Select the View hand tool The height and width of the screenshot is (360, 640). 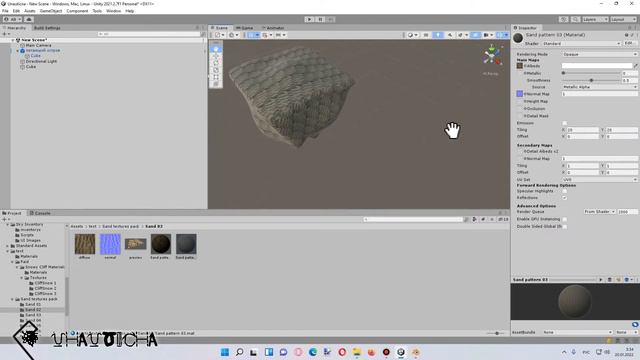point(216,49)
